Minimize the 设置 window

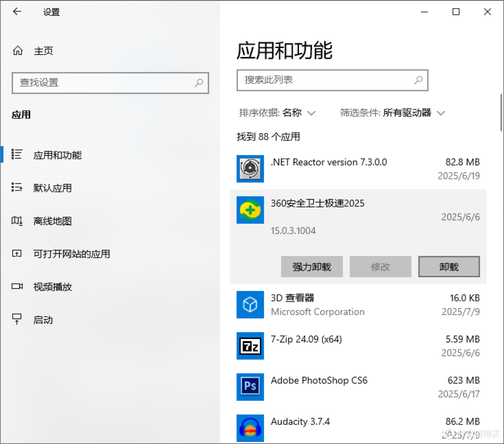[x=424, y=12]
